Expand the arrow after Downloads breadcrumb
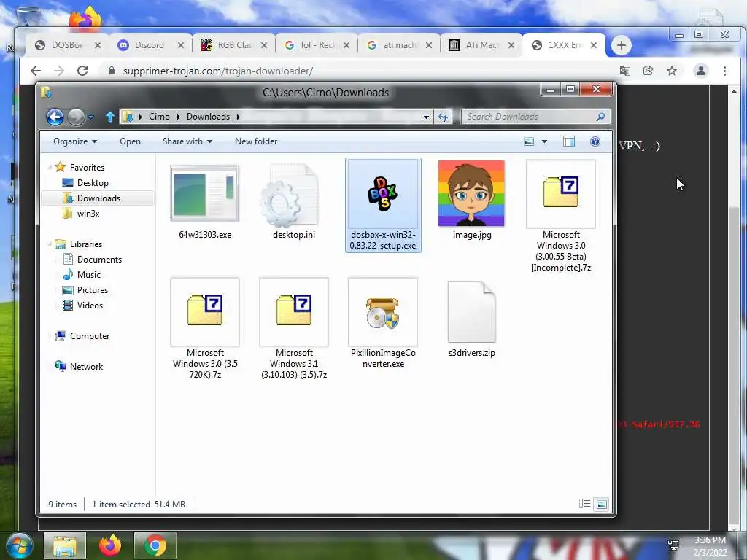This screenshot has height=560, width=747. tap(239, 117)
